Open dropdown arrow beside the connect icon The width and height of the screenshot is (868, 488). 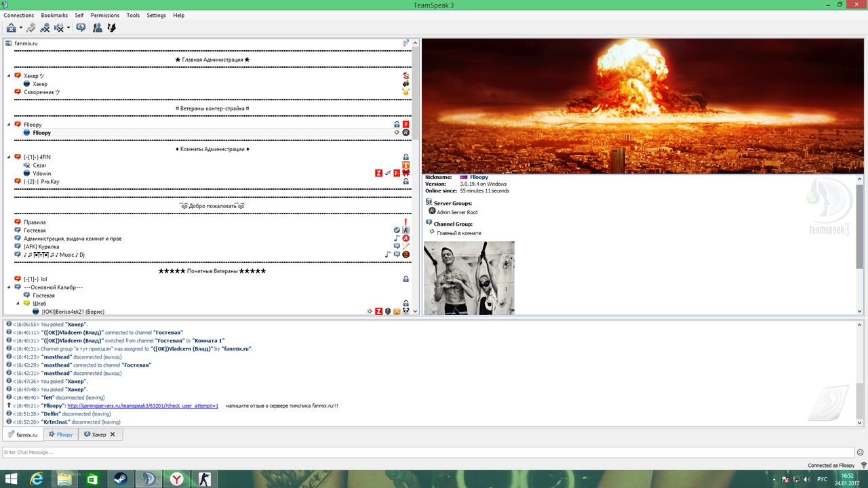(21, 28)
